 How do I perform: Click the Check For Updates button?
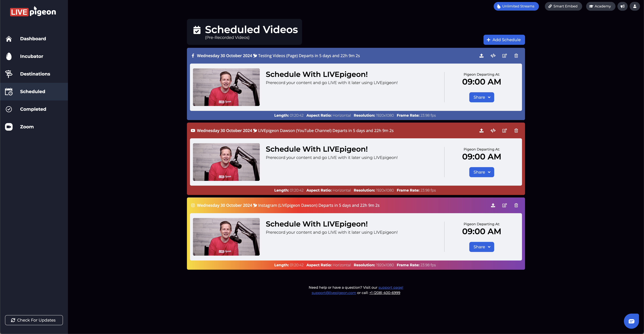(x=34, y=320)
